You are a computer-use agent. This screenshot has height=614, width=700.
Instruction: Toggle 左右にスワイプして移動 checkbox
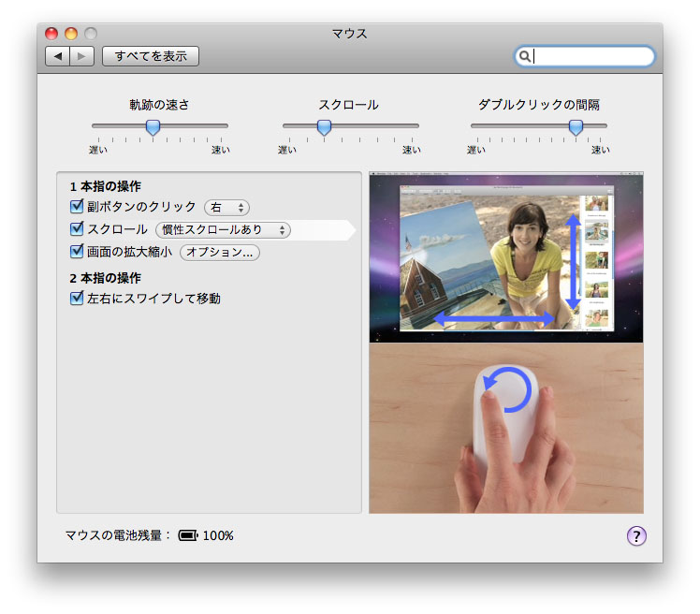click(78, 299)
